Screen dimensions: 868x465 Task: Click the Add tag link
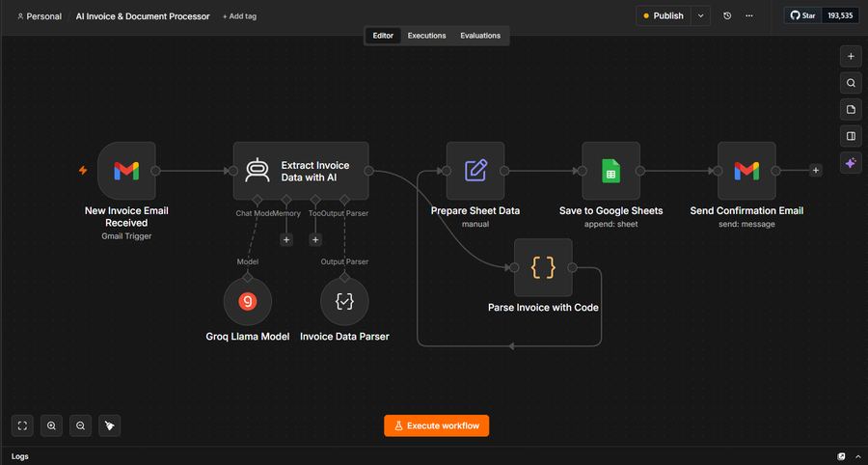240,16
